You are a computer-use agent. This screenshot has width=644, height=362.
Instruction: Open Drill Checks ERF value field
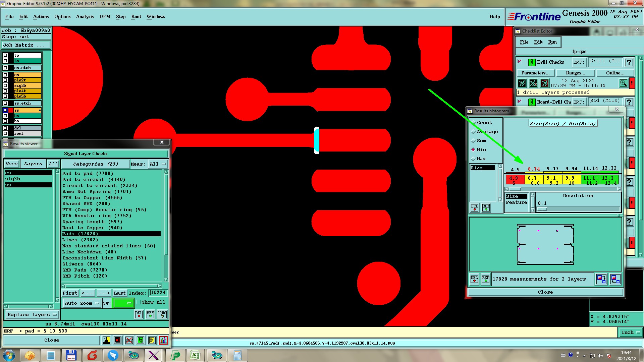point(605,62)
